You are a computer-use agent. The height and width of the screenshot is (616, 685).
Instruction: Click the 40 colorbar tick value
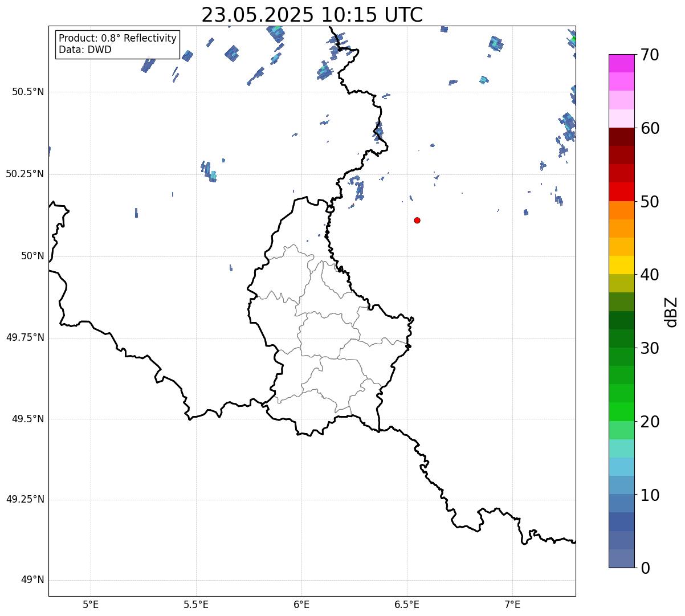pos(650,275)
